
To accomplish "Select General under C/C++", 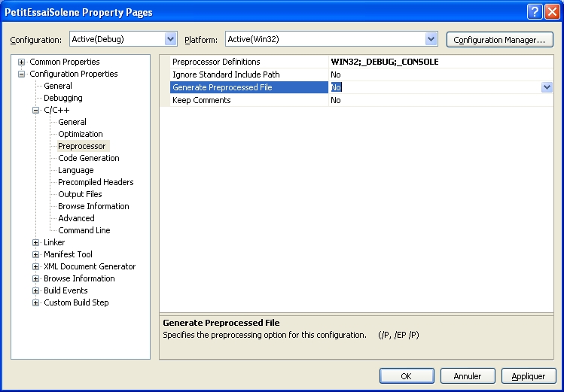I will coord(72,122).
